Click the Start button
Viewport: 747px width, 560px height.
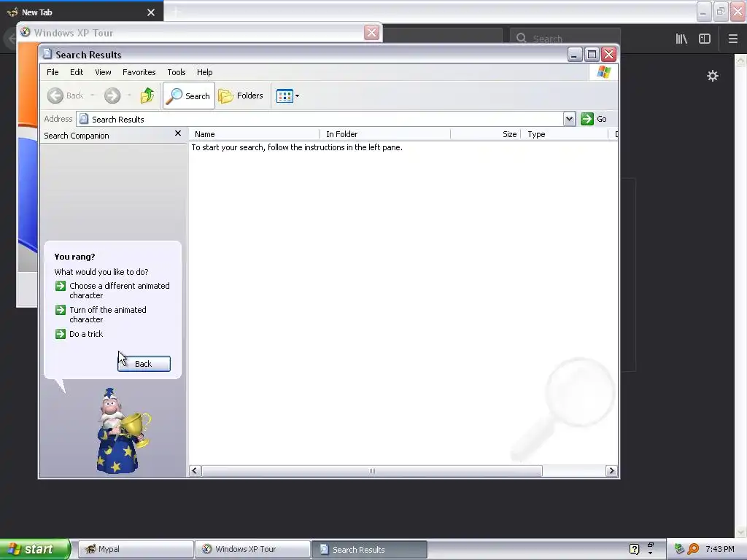[34, 549]
